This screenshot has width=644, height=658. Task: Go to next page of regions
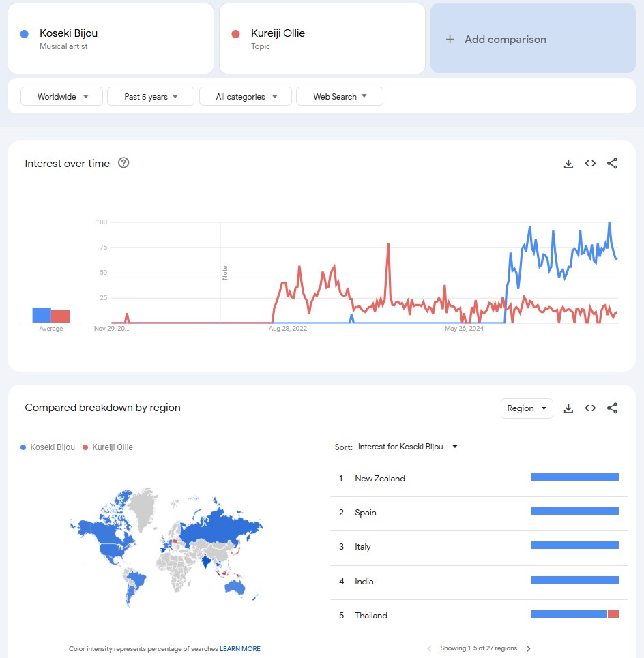pyautogui.click(x=529, y=648)
